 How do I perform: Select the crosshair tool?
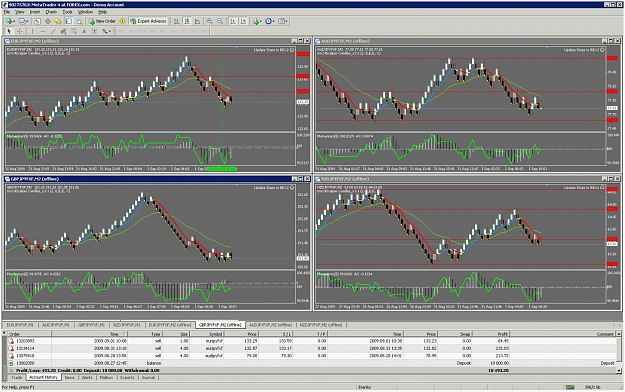click(20, 31)
